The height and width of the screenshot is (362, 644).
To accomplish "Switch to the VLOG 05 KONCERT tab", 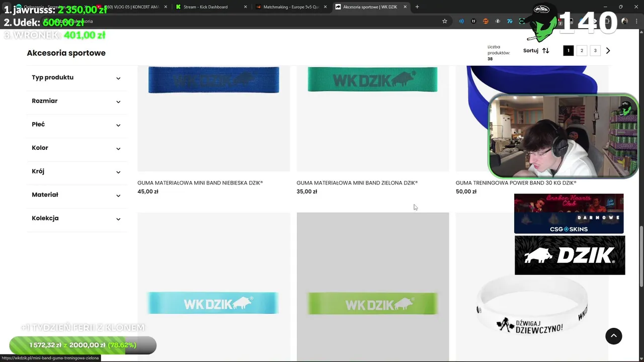I will pyautogui.click(x=130, y=7).
